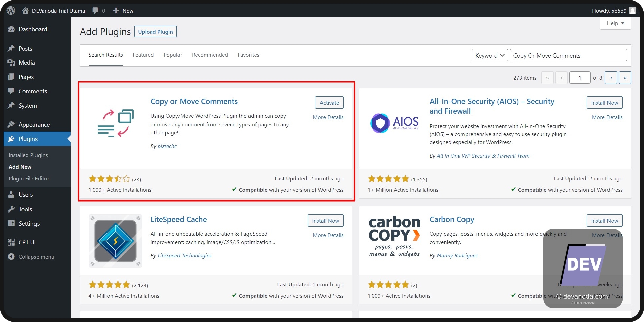Screen dimensions: 644x322
Task: Open the Copy or Move Comments title link
Action: 194,101
